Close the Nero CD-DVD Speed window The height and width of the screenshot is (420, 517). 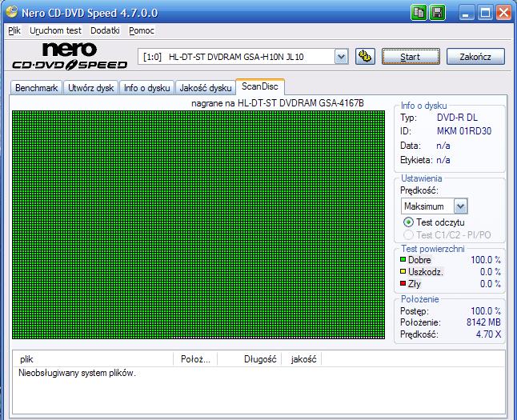click(x=504, y=13)
